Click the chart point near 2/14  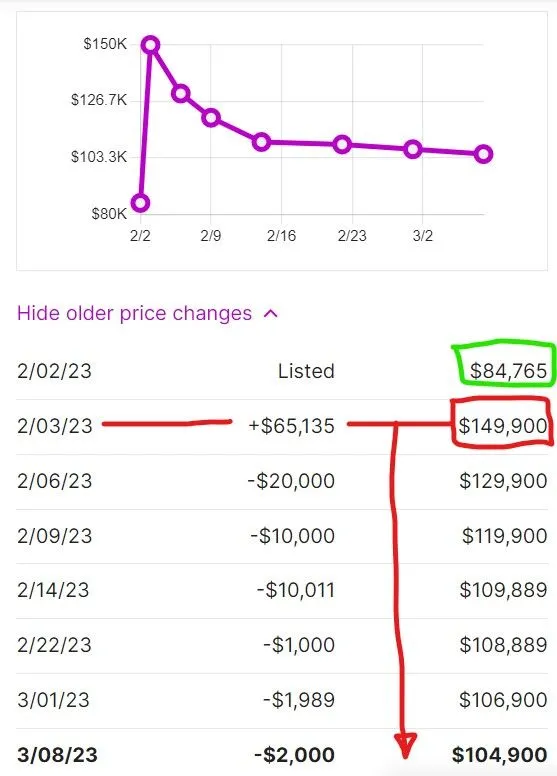click(x=261, y=143)
